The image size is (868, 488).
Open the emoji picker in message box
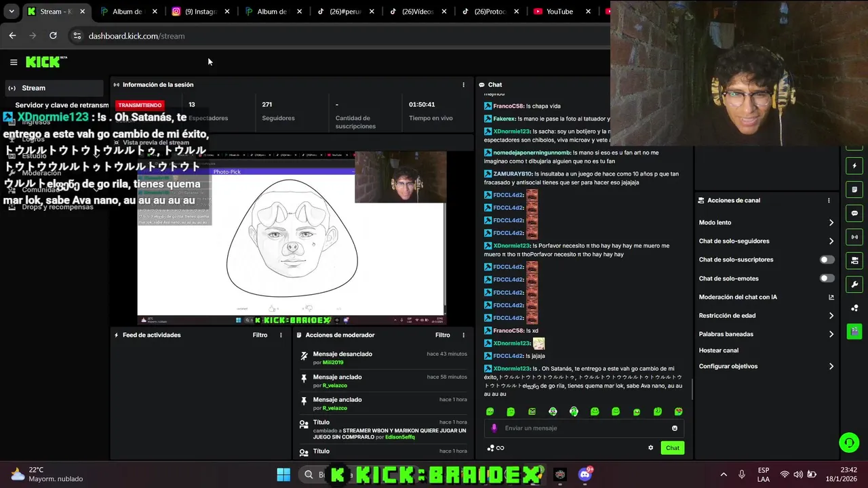pyautogui.click(x=674, y=428)
